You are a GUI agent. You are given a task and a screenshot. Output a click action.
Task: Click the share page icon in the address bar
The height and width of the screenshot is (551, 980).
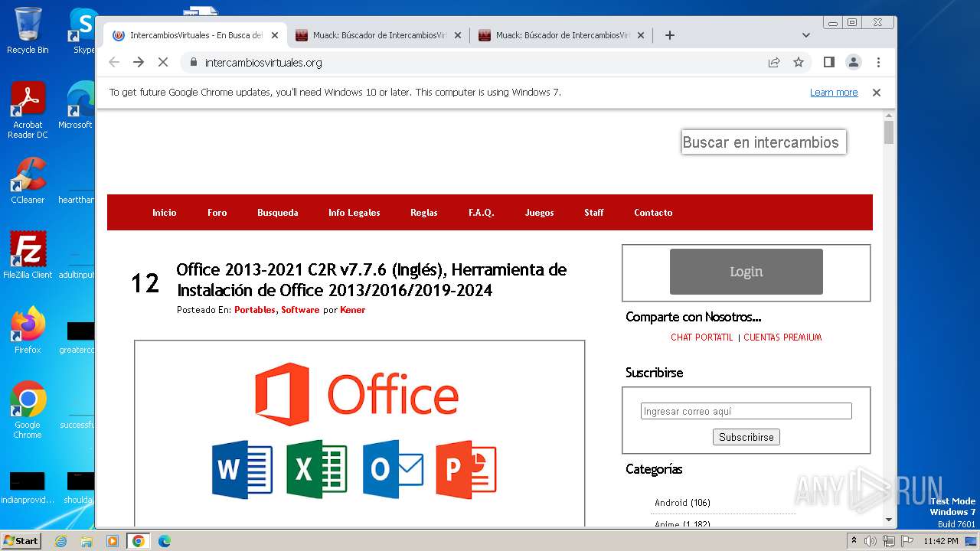tap(774, 62)
